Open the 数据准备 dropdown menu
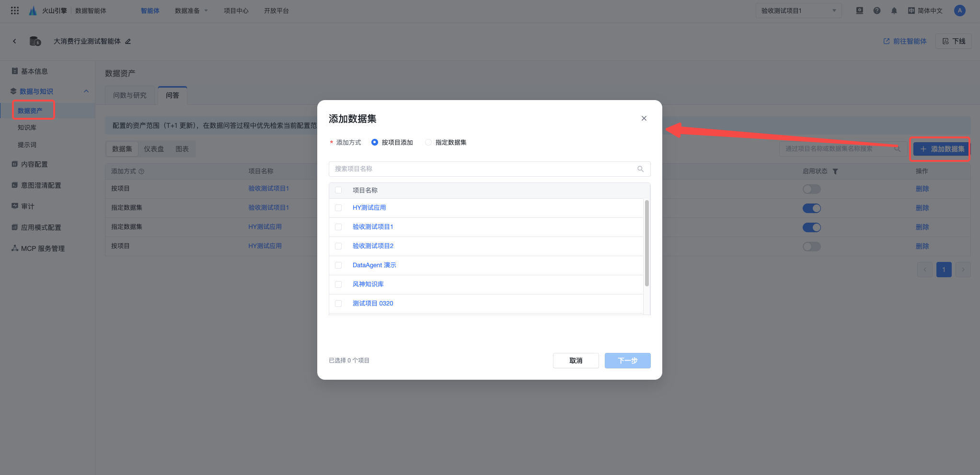Screen dimensions: 980x475 tap(191, 11)
